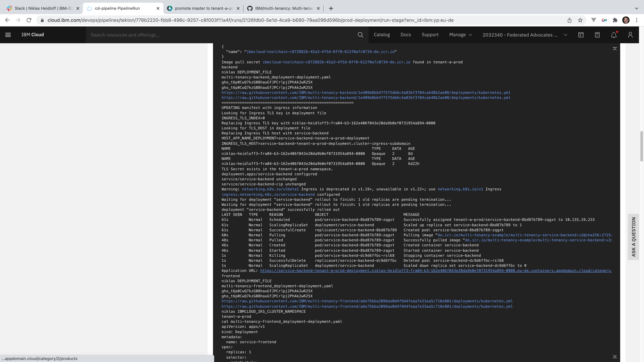
Task: Click the page's vertical scrollbar thumb
Action: (x=642, y=146)
